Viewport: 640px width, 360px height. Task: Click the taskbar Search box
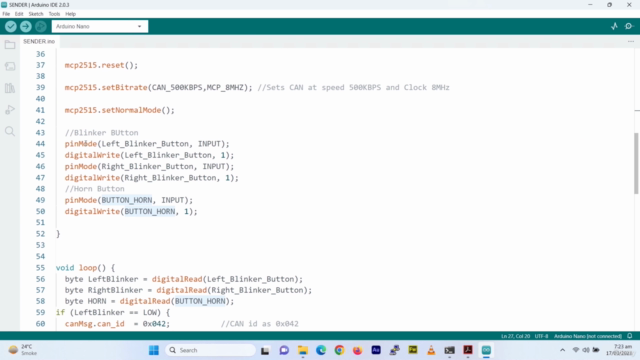[x=211, y=350]
